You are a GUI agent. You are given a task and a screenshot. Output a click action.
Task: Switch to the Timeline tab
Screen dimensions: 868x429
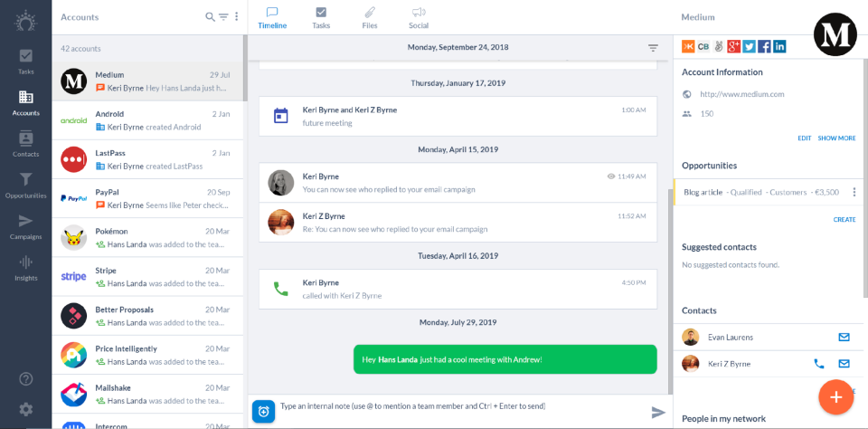(x=272, y=18)
